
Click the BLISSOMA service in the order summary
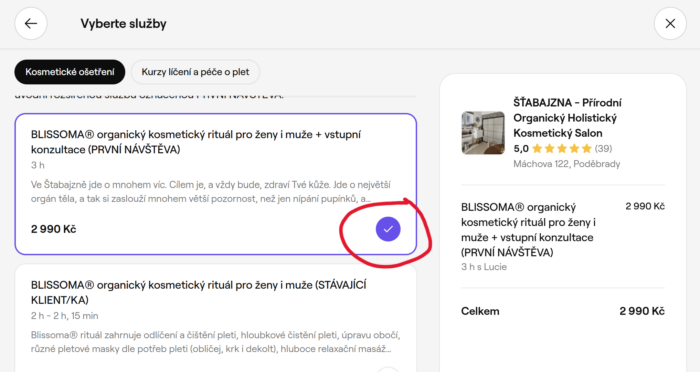click(528, 230)
